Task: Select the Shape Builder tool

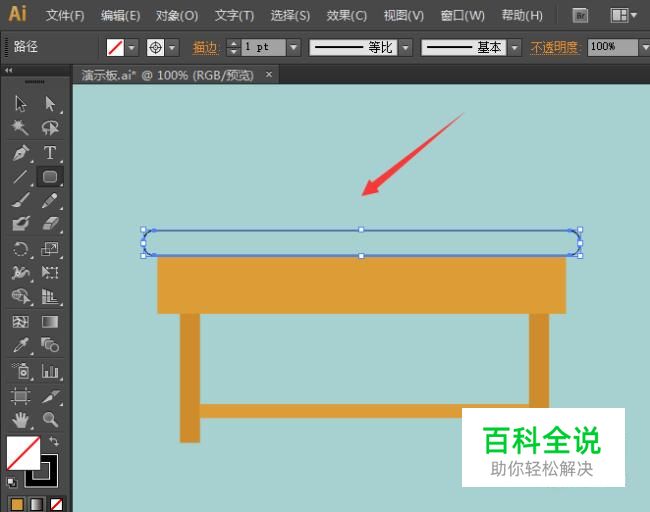Action: coord(20,296)
